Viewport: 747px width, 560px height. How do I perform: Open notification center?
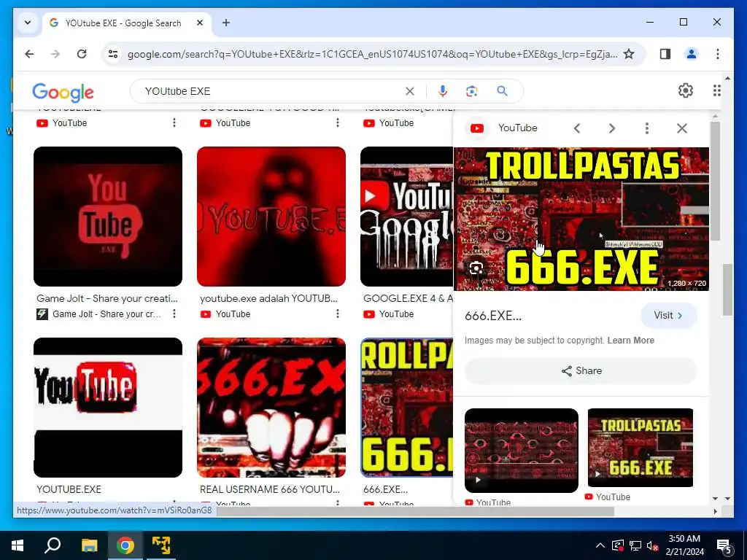click(x=724, y=546)
